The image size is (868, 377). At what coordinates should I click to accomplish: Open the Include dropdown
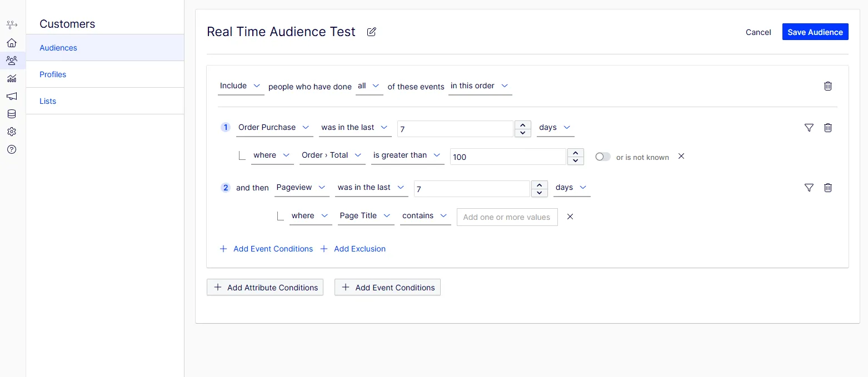pyautogui.click(x=241, y=86)
